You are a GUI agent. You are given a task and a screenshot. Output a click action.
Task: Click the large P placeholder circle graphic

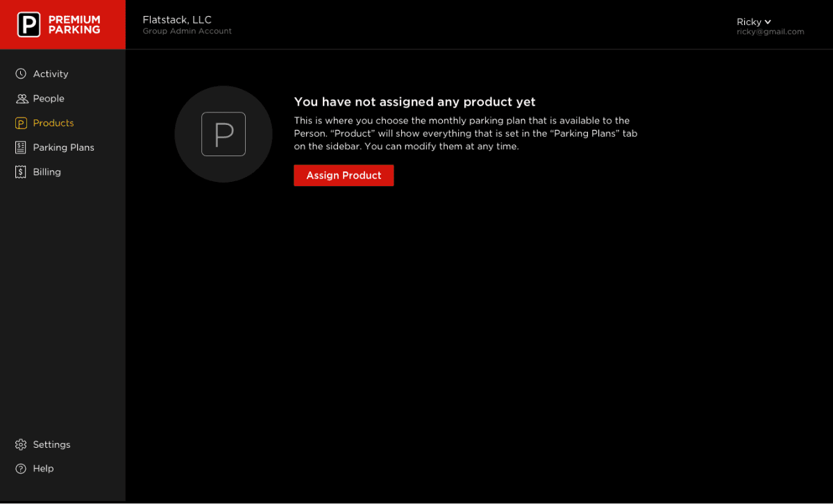(x=224, y=134)
